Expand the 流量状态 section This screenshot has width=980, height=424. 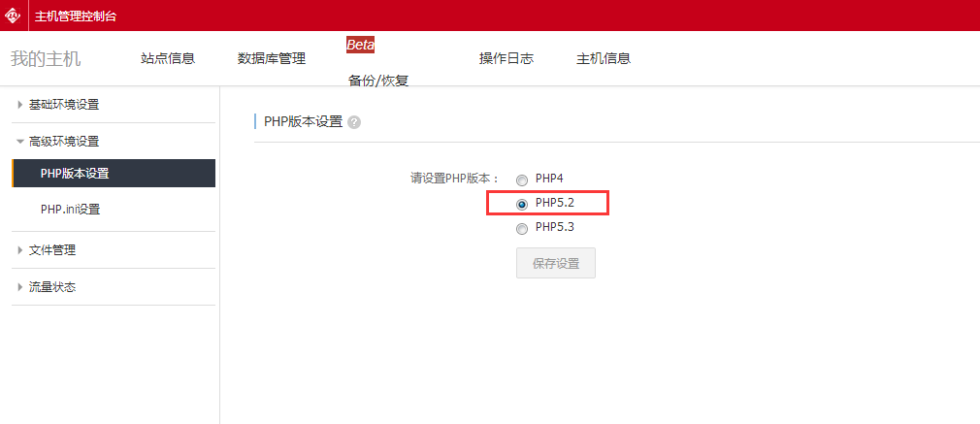51,287
